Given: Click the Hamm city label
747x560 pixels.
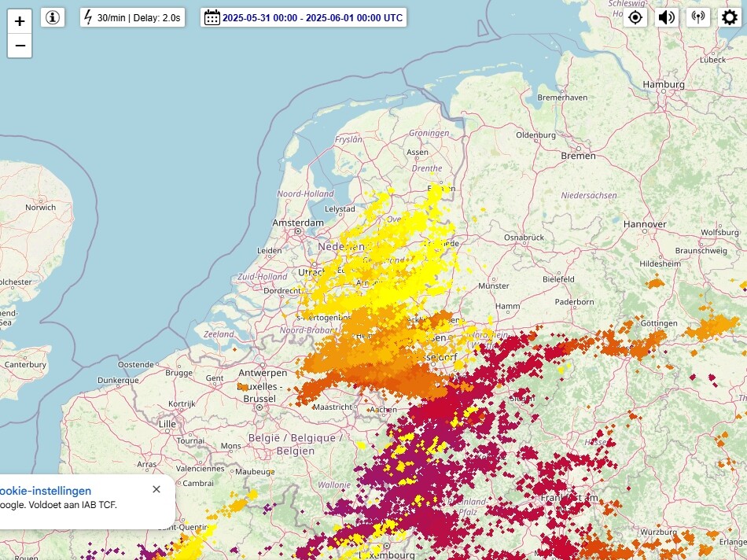Looking at the screenshot, I should point(507,307).
